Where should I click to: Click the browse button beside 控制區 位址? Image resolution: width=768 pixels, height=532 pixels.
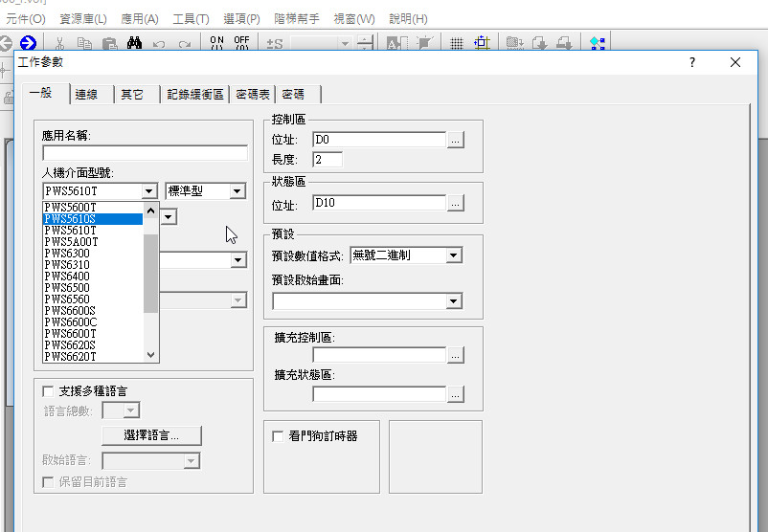tap(456, 140)
